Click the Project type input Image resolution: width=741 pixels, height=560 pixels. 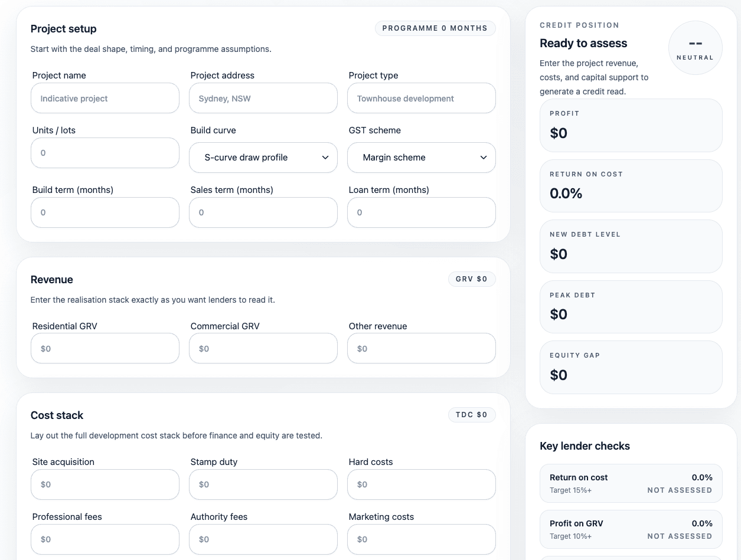click(422, 98)
